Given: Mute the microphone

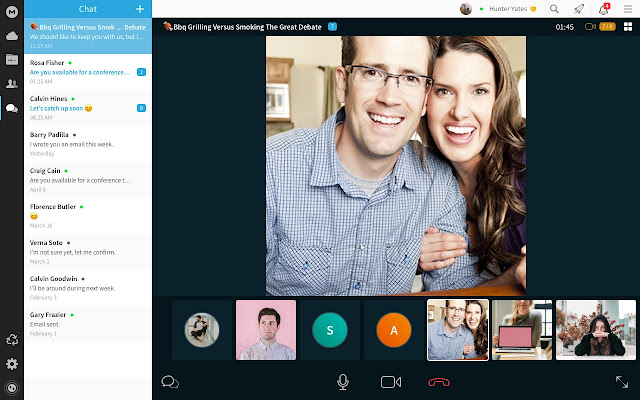Looking at the screenshot, I should tap(343, 382).
